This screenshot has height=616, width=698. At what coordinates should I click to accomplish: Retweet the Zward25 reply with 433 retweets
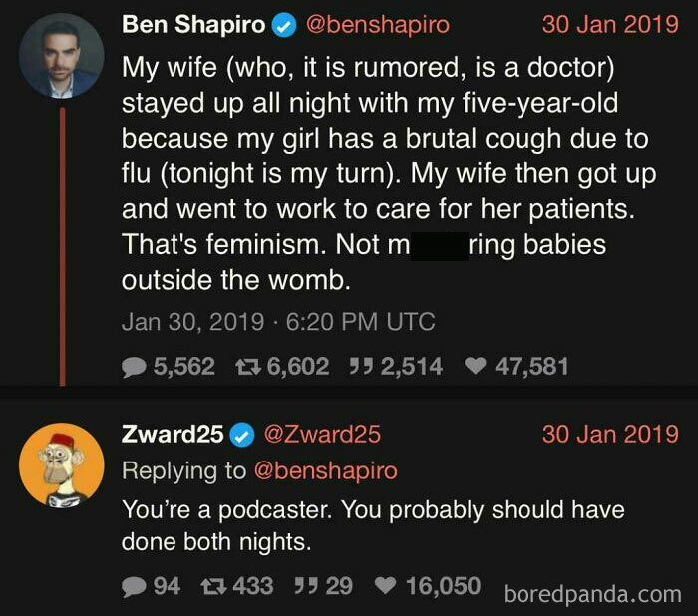[215, 586]
